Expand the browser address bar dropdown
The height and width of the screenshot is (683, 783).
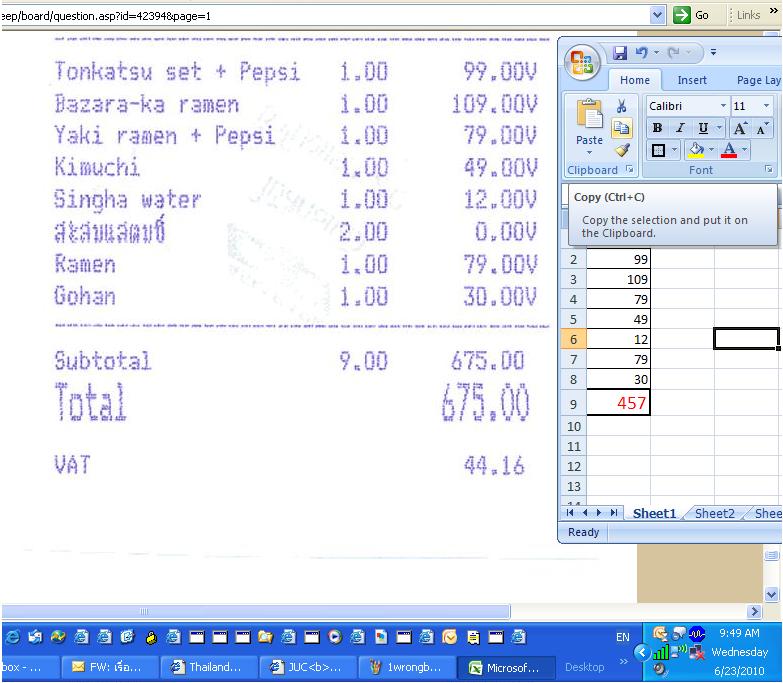click(x=657, y=15)
